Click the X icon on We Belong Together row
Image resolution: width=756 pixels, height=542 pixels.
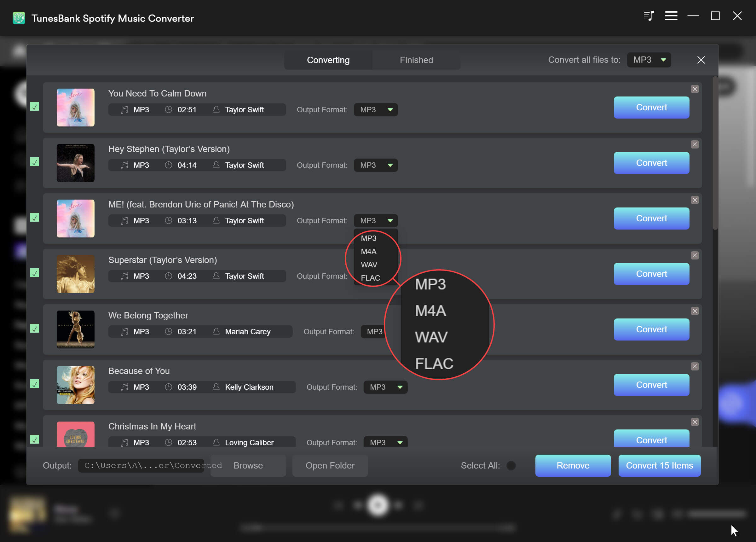point(695,311)
